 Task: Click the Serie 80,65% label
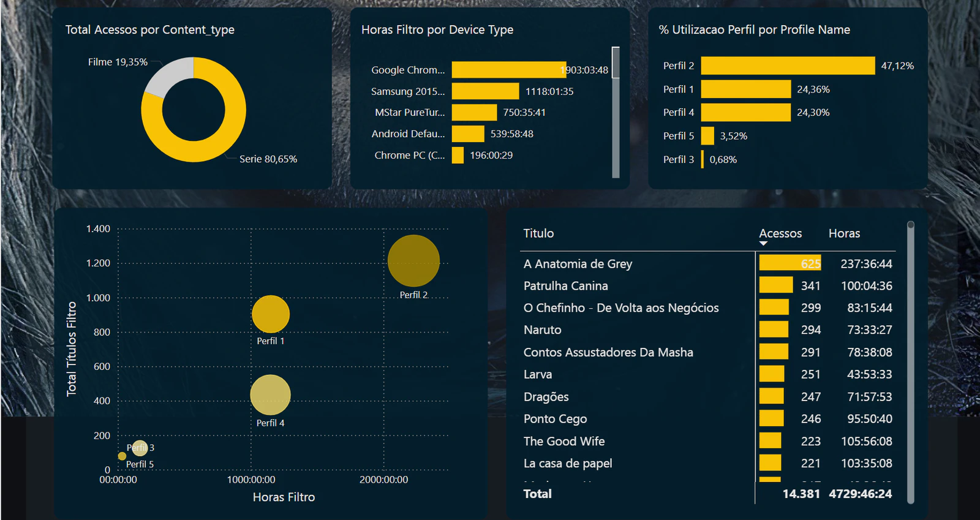268,159
